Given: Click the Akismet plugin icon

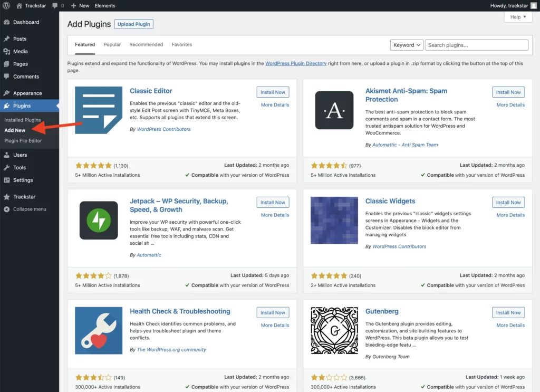Looking at the screenshot, I should pos(334,110).
